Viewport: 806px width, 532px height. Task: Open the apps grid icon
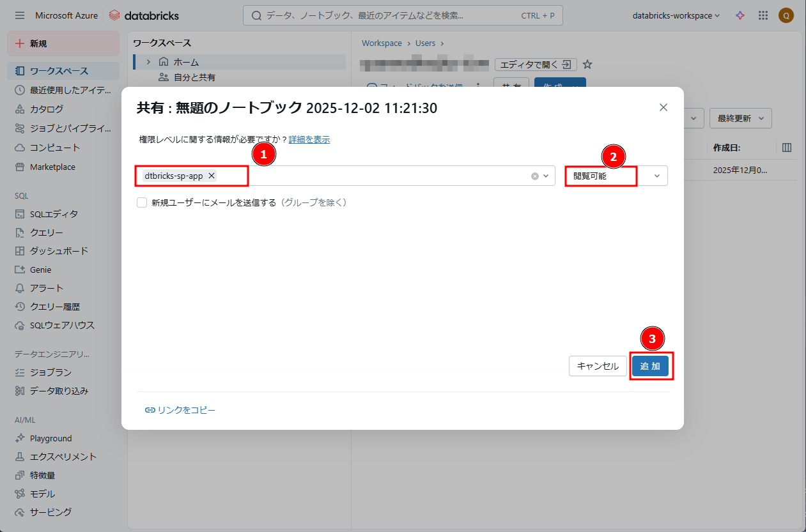tap(763, 15)
